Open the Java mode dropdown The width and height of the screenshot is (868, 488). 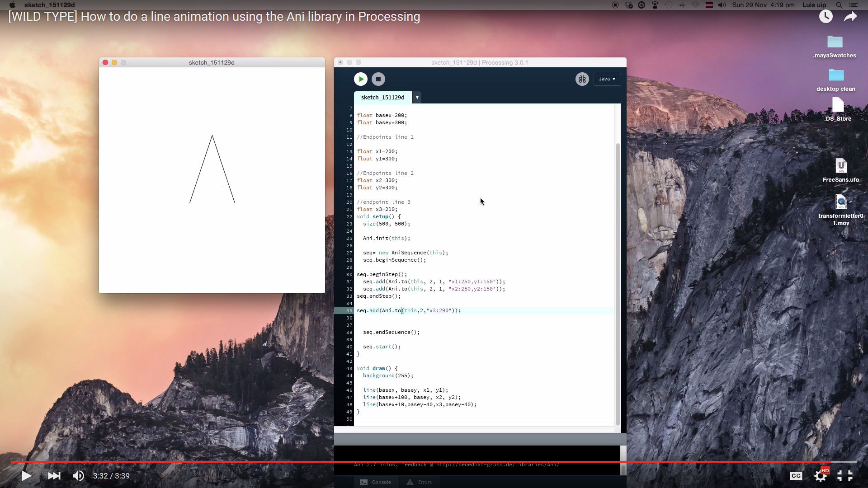point(607,79)
